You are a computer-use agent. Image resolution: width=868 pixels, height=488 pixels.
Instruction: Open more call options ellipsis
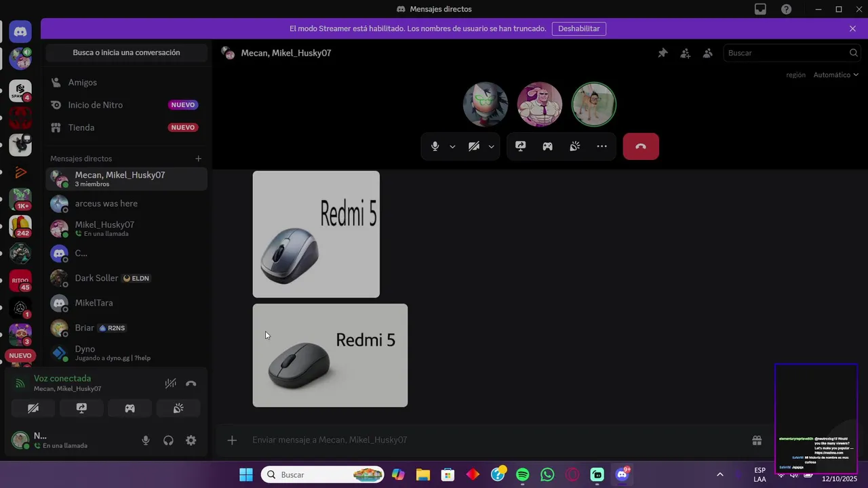[601, 146]
